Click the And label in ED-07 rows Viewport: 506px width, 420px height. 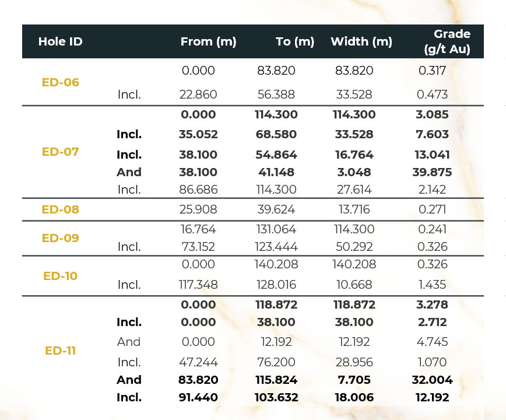click(129, 172)
